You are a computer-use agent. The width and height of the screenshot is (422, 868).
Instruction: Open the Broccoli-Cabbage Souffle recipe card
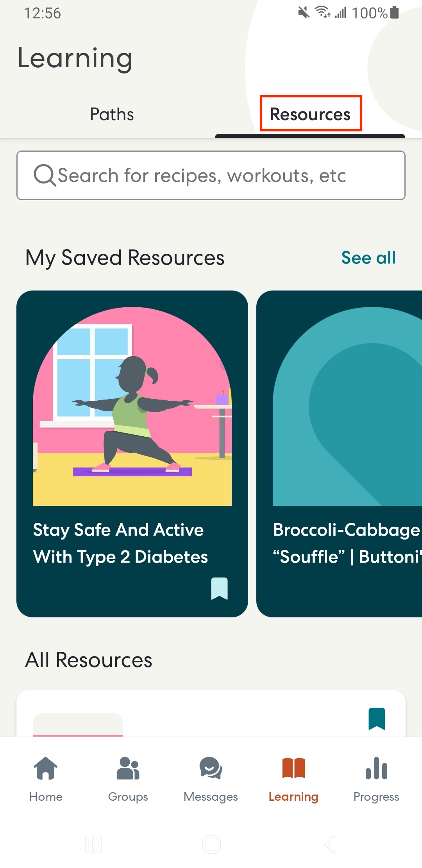(339, 454)
